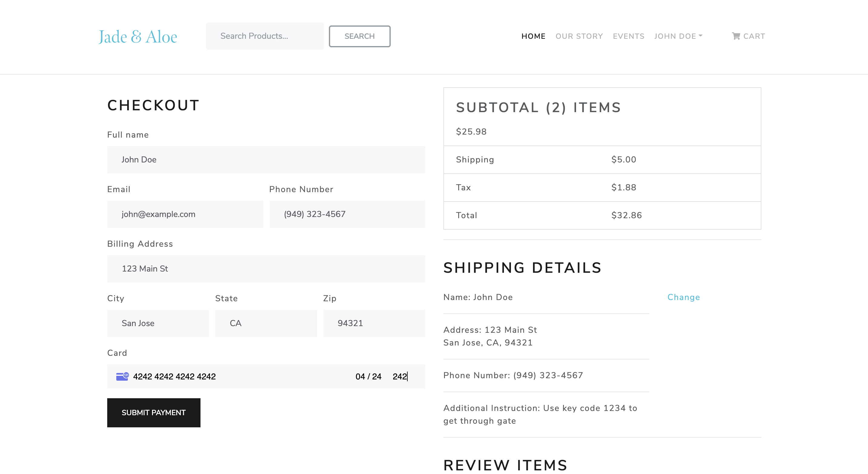868x474 pixels.
Task: Click the SEARCH button
Action: coord(359,36)
